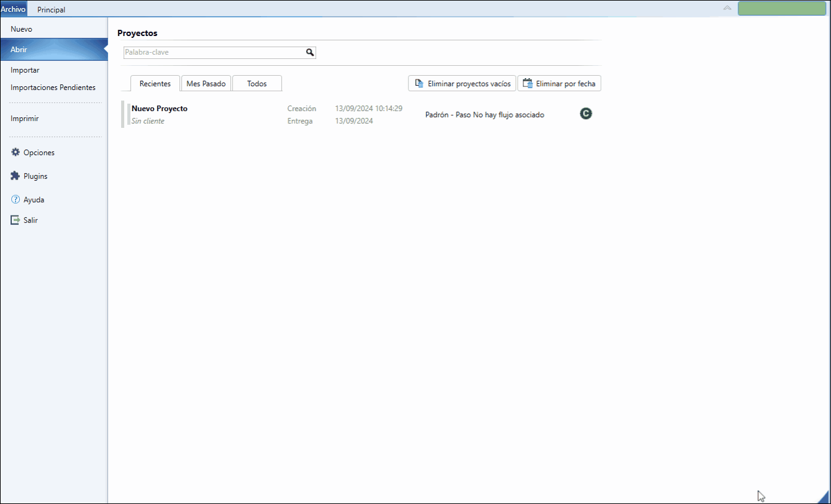The height and width of the screenshot is (504, 831).
Task: Click the Proyectos heading
Action: 137,33
